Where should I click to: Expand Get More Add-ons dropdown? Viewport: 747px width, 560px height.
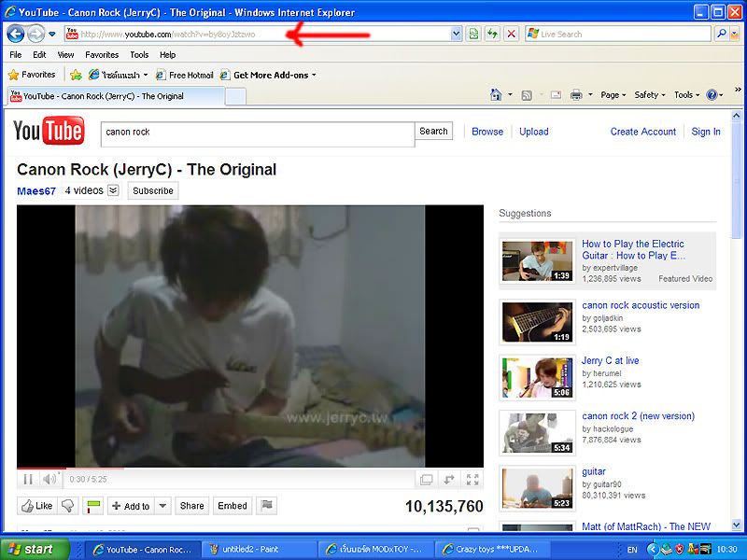click(x=314, y=76)
